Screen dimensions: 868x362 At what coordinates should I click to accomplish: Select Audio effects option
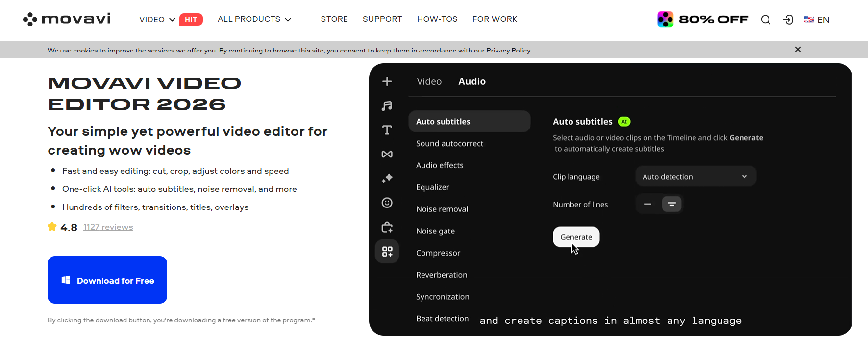440,165
